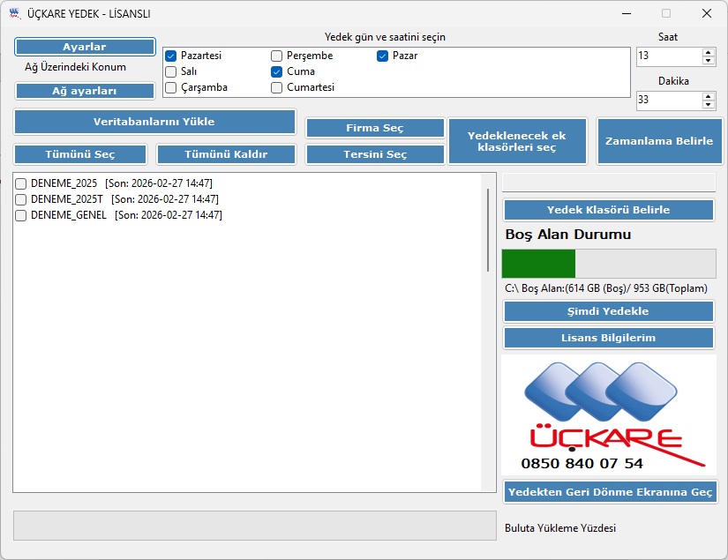This screenshot has width=728, height=560.
Task: Toggle the Cumartesi checkbox
Action: [277, 87]
